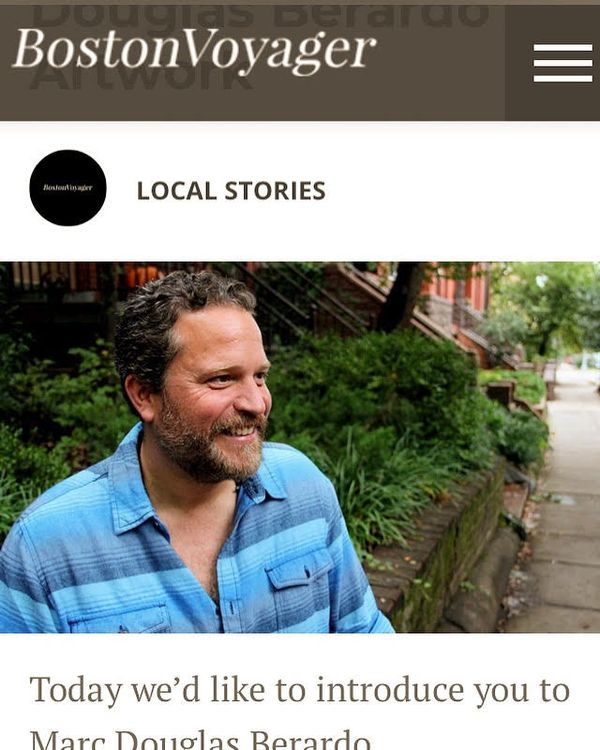View the photo of the bearded man
Viewport: 600px width, 750px height.
pyautogui.click(x=300, y=447)
